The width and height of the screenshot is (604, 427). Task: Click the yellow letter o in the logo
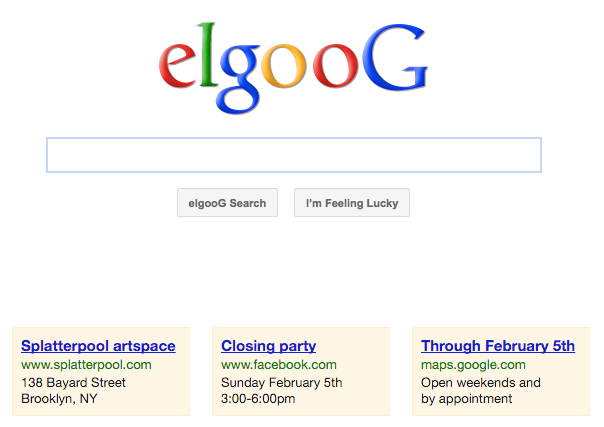pos(284,65)
